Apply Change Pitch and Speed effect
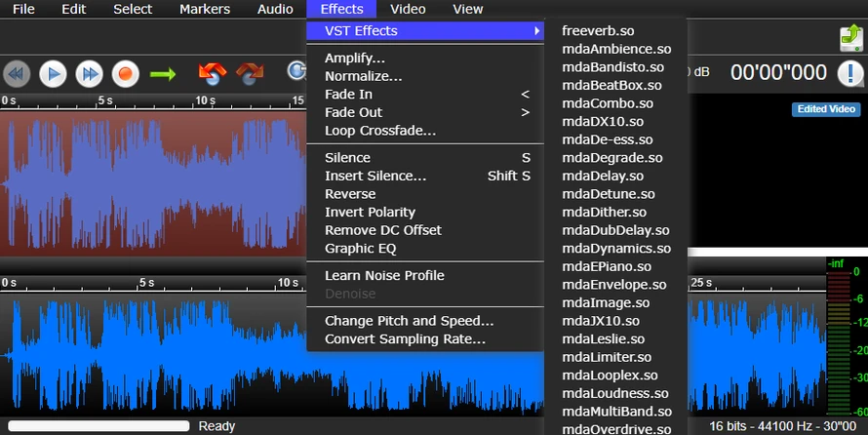The width and height of the screenshot is (868, 435). click(x=409, y=321)
